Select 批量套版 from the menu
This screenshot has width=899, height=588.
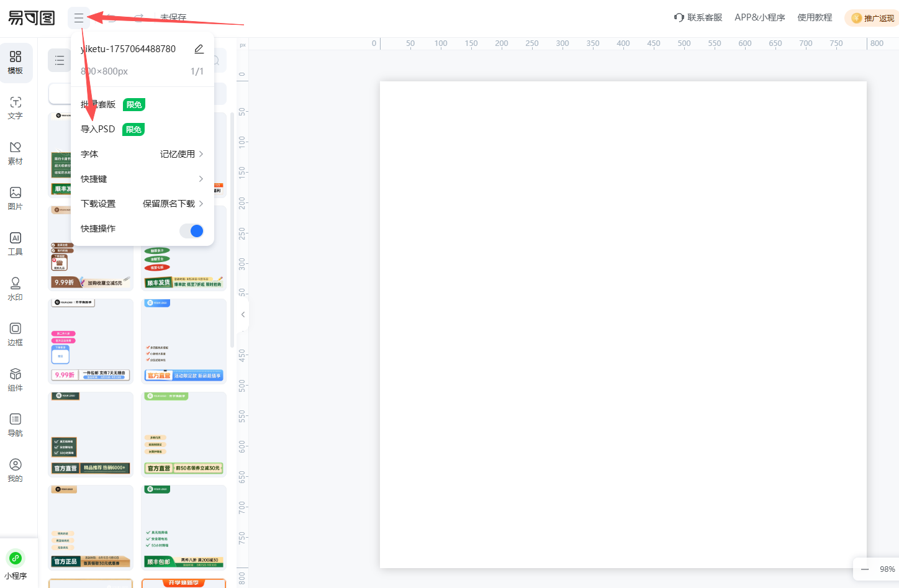pyautogui.click(x=98, y=104)
